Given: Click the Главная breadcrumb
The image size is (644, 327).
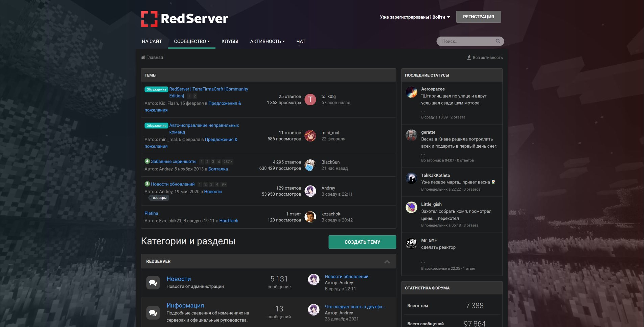Looking at the screenshot, I should coord(155,58).
